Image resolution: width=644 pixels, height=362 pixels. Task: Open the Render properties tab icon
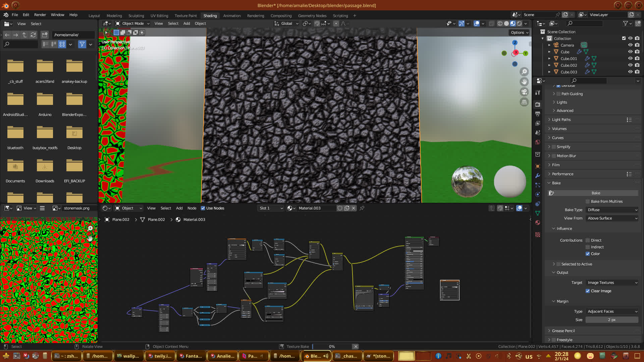[x=538, y=104]
